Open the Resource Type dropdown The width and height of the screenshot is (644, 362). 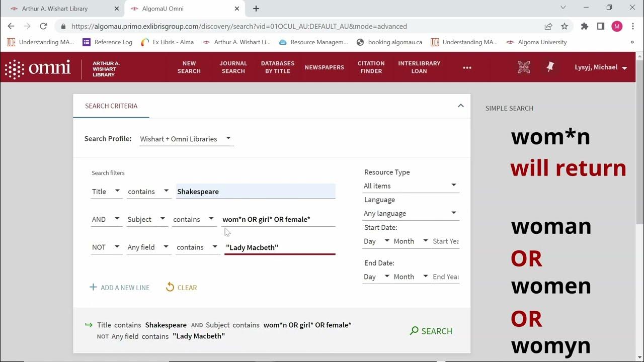[411, 186]
